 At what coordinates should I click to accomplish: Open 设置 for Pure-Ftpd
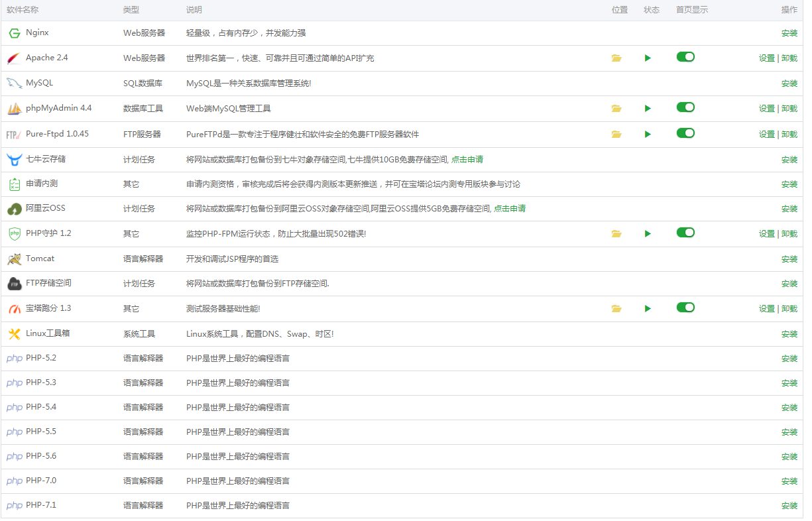tap(767, 135)
